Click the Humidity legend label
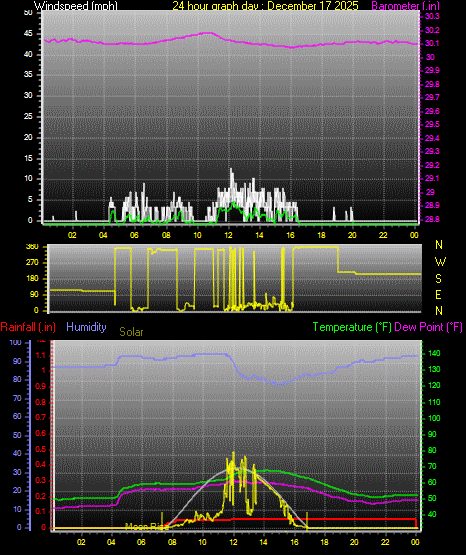Viewport: 466px width, 555px height. pos(86,327)
